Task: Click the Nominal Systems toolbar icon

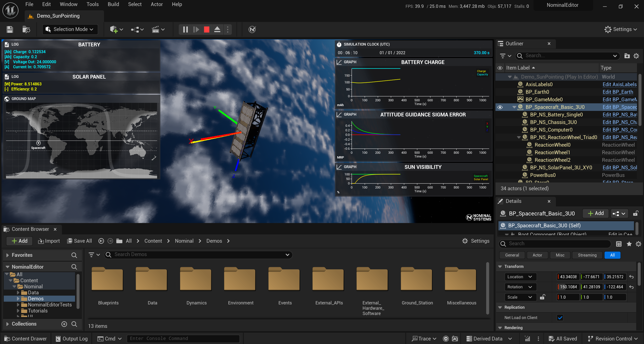Action: point(252,29)
